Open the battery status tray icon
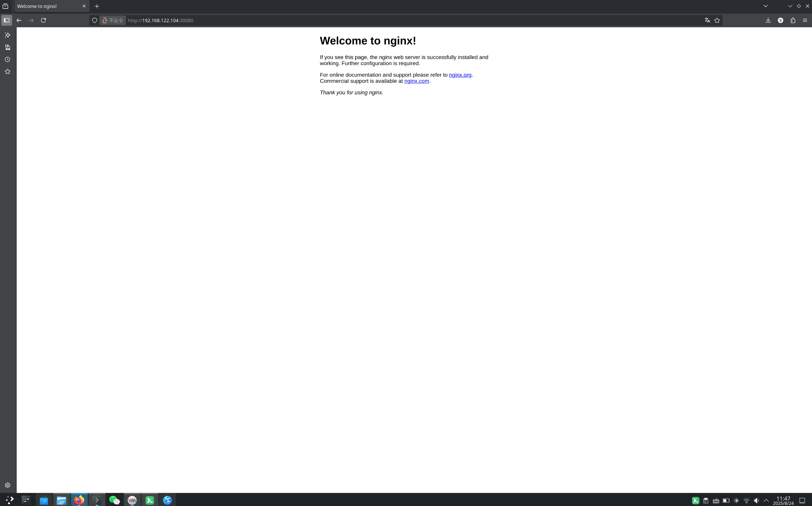The height and width of the screenshot is (506, 812). [x=726, y=501]
